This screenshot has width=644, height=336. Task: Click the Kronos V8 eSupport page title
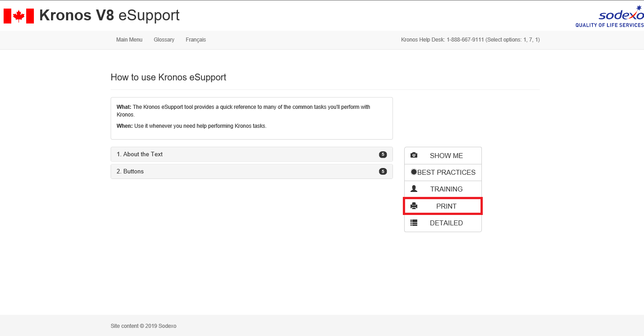point(109,15)
